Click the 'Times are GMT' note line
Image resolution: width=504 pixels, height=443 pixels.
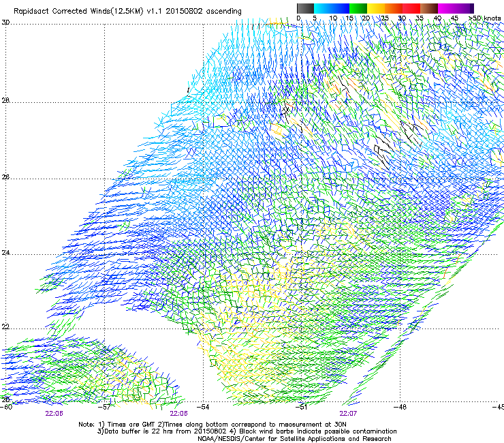point(212,425)
